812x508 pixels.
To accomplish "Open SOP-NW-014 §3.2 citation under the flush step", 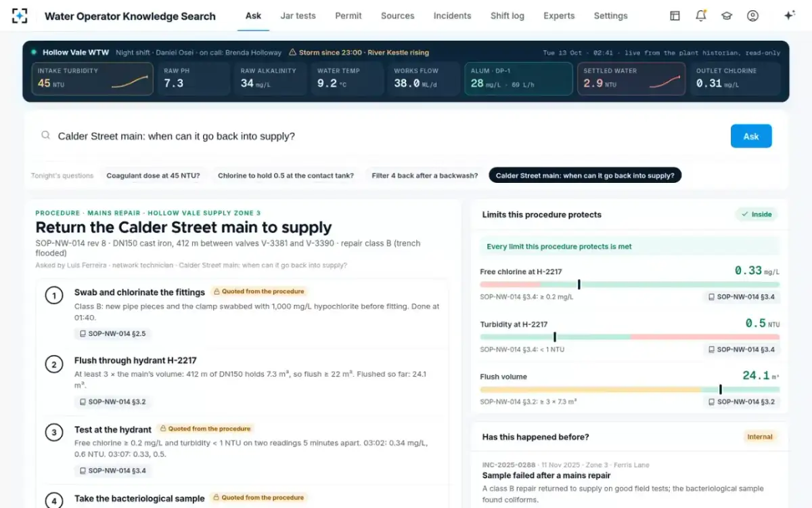I will coord(112,402).
